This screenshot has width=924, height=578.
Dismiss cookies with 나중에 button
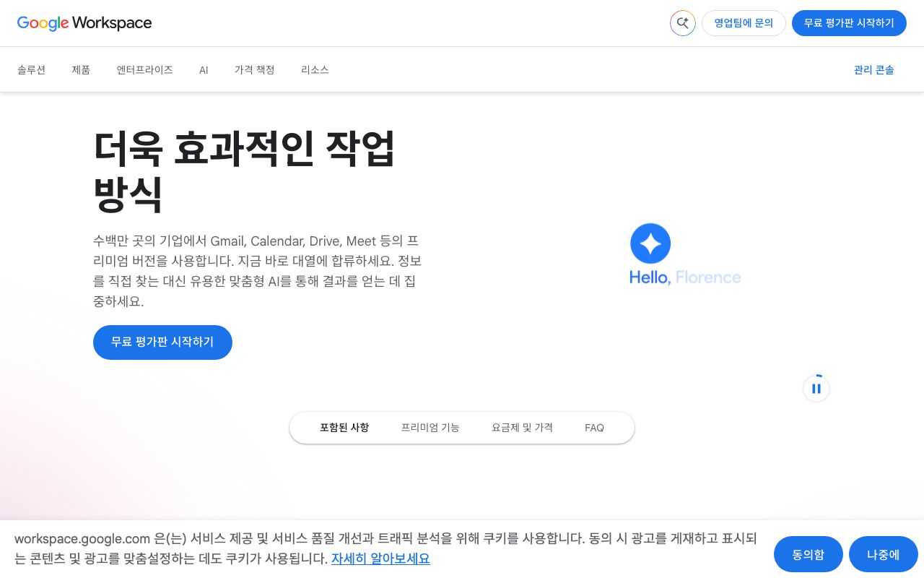883,555
